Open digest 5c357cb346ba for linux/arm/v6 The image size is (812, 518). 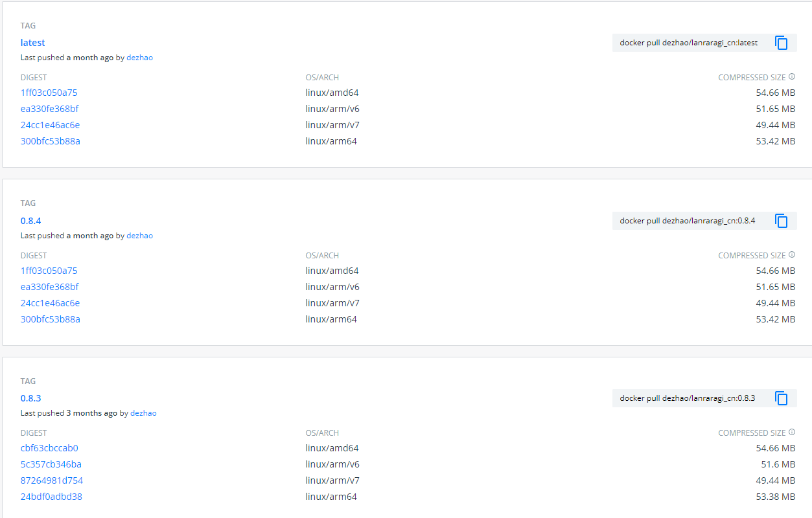pos(50,464)
